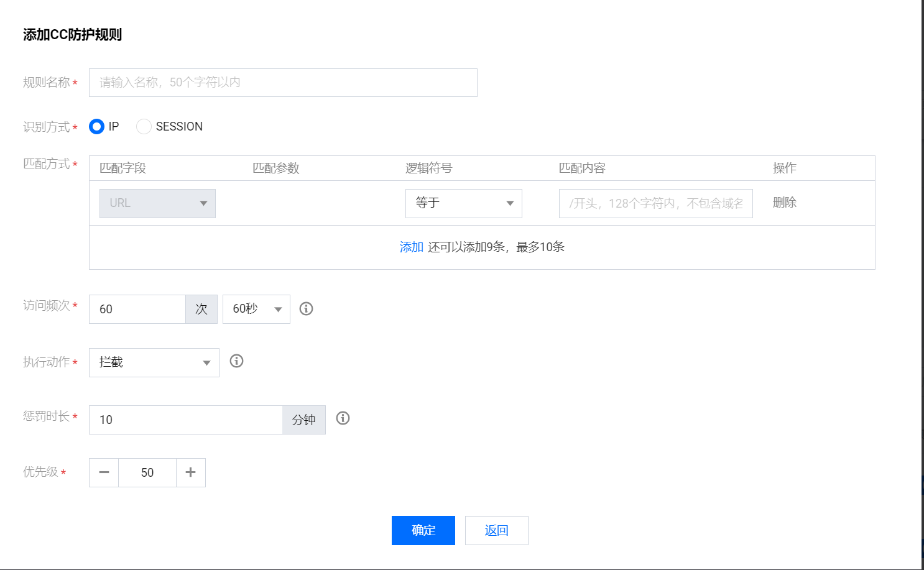
Task: Click the priority value field showing 50
Action: click(147, 472)
